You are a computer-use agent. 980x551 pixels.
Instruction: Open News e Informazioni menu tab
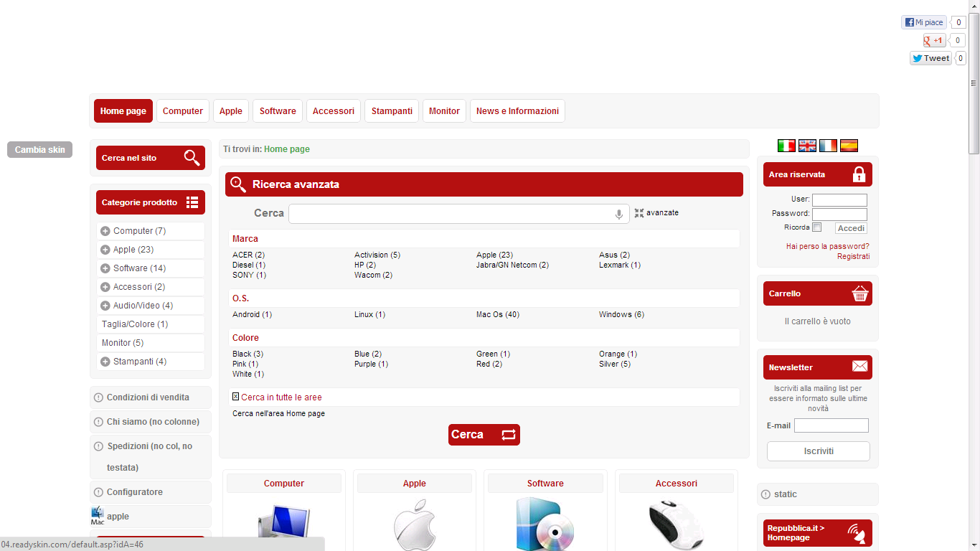(x=517, y=111)
